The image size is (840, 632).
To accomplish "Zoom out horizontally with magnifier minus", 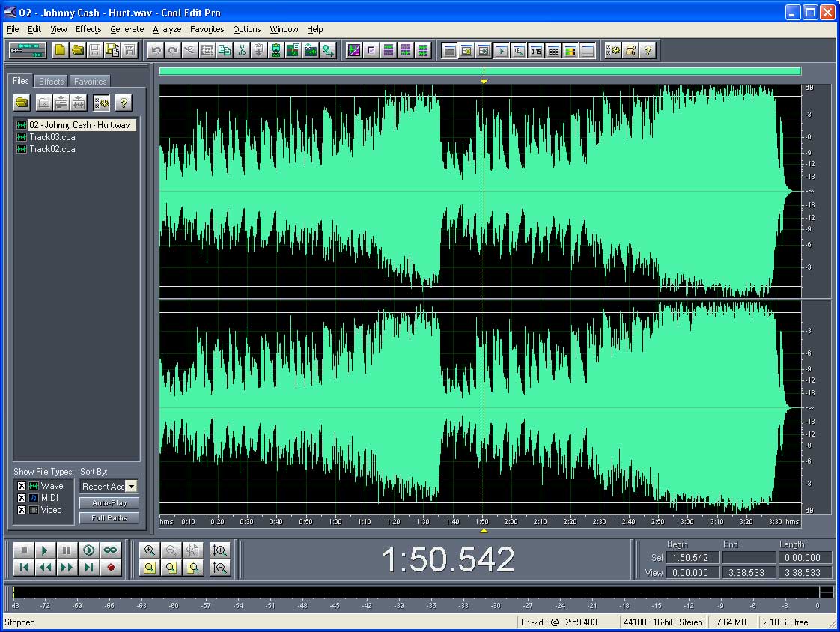I will click(x=171, y=550).
